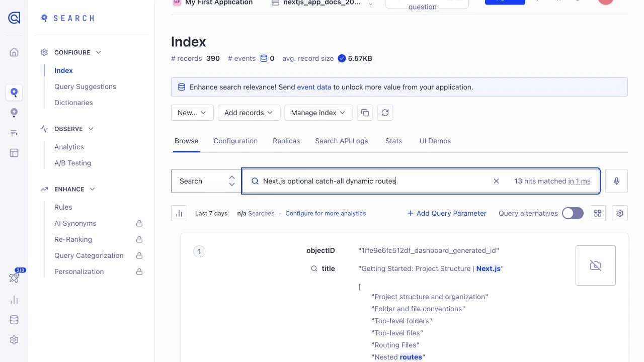Switch to the UI Demos tab
Image resolution: width=644 pixels, height=362 pixels.
click(435, 141)
